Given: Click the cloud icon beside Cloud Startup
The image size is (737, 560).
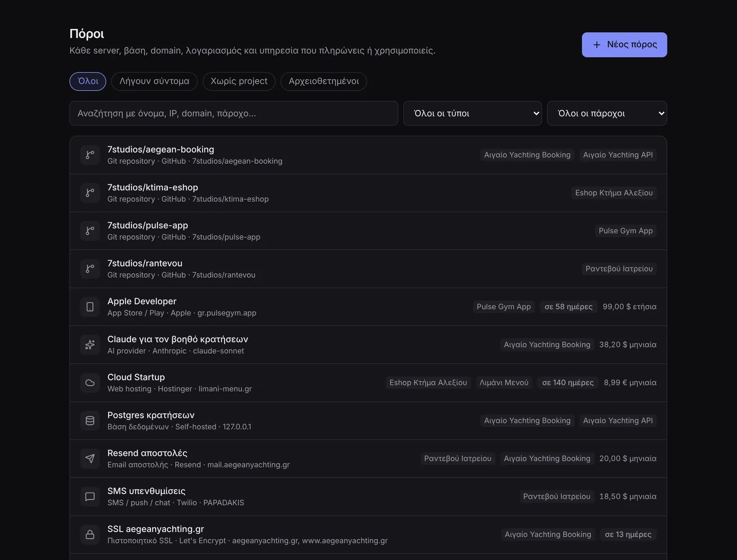Looking at the screenshot, I should tap(90, 383).
